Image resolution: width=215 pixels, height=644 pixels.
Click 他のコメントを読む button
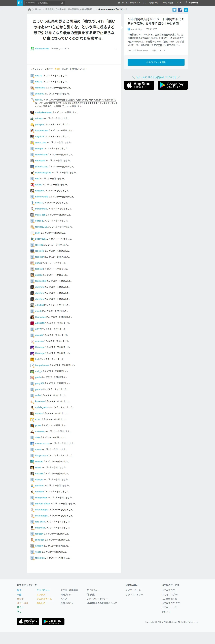[156, 62]
